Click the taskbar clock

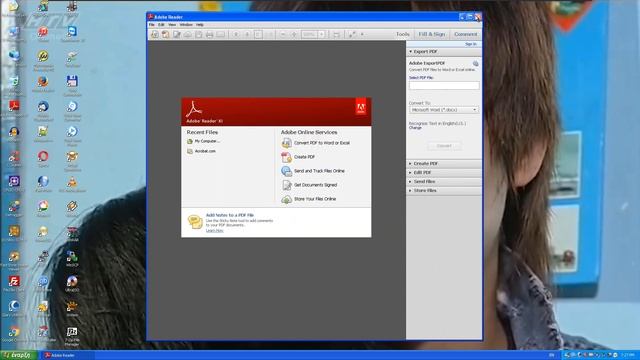pyautogui.click(x=627, y=356)
